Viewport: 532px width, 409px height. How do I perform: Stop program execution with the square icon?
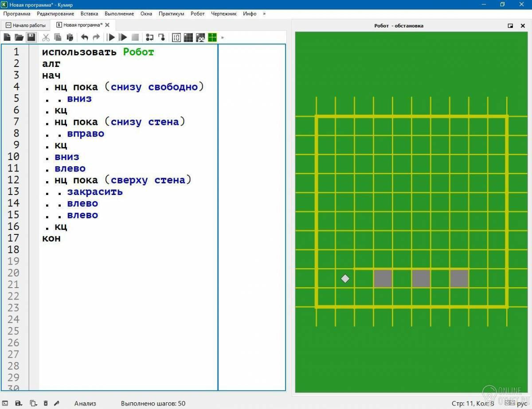click(x=135, y=38)
